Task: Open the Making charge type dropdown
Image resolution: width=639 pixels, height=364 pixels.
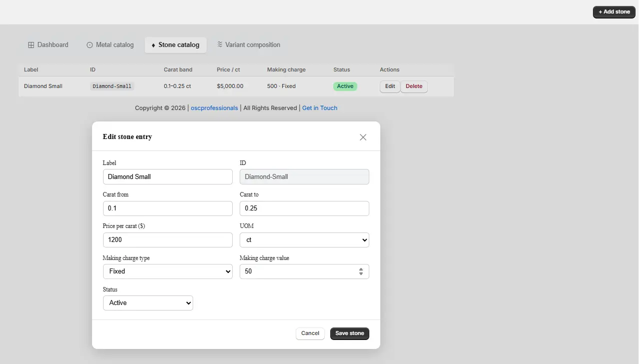Action: tap(168, 271)
